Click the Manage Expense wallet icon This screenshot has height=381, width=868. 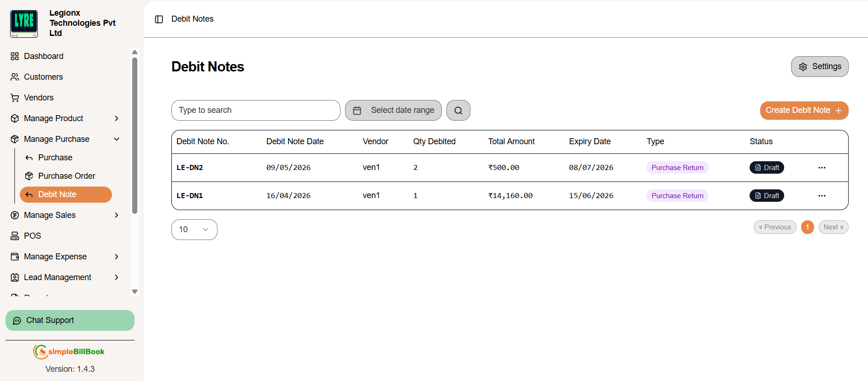click(x=15, y=257)
